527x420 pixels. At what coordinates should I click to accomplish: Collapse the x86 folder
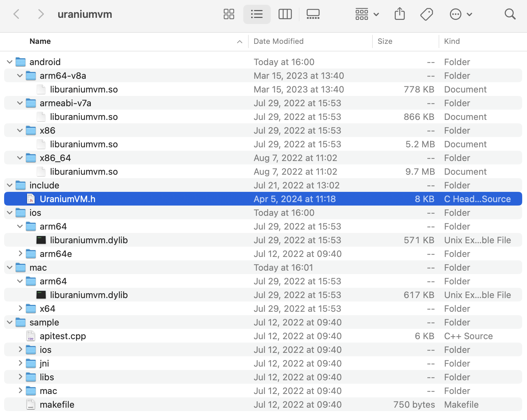[x=20, y=131]
